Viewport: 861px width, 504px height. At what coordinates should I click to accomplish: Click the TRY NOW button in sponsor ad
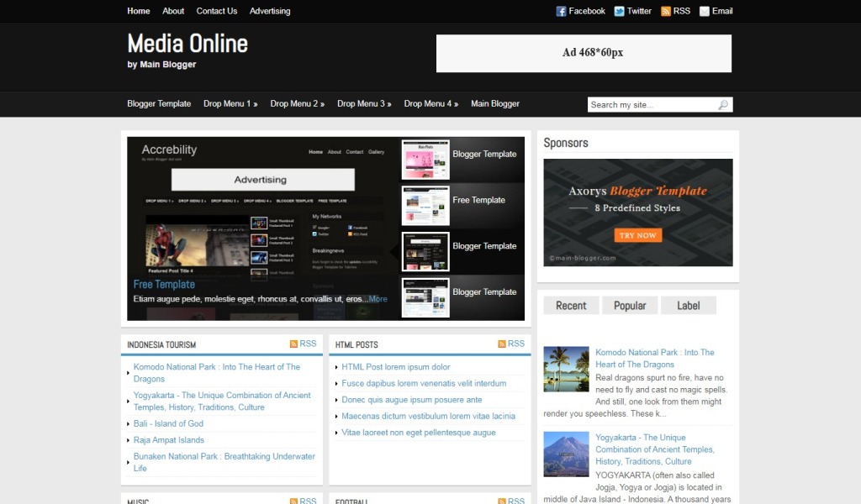637,235
